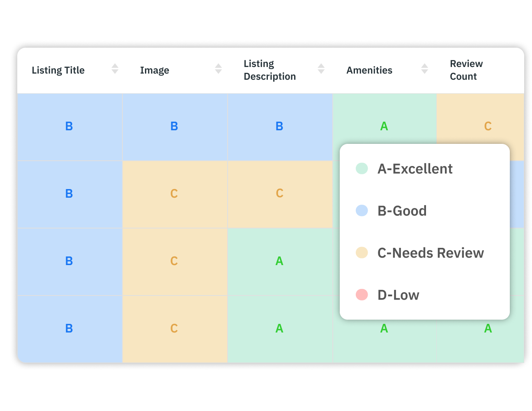Click the third row Listing Description A cell

click(x=280, y=262)
